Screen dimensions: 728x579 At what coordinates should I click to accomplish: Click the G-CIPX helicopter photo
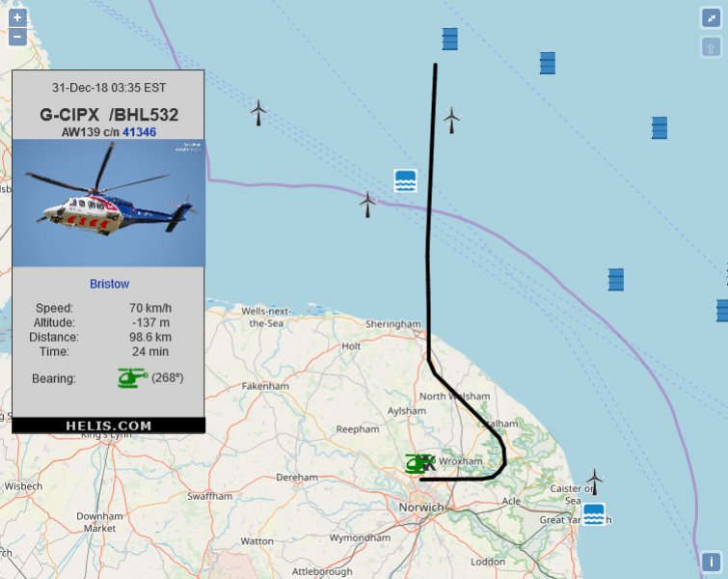pyautogui.click(x=109, y=203)
